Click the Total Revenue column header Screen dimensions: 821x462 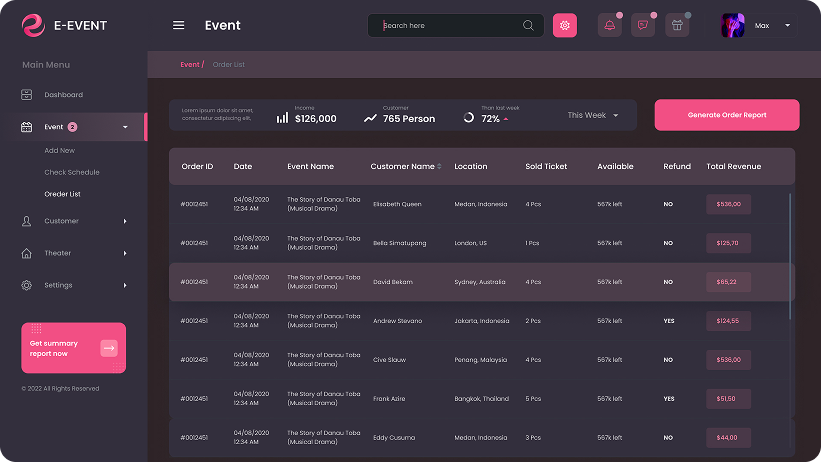click(734, 167)
